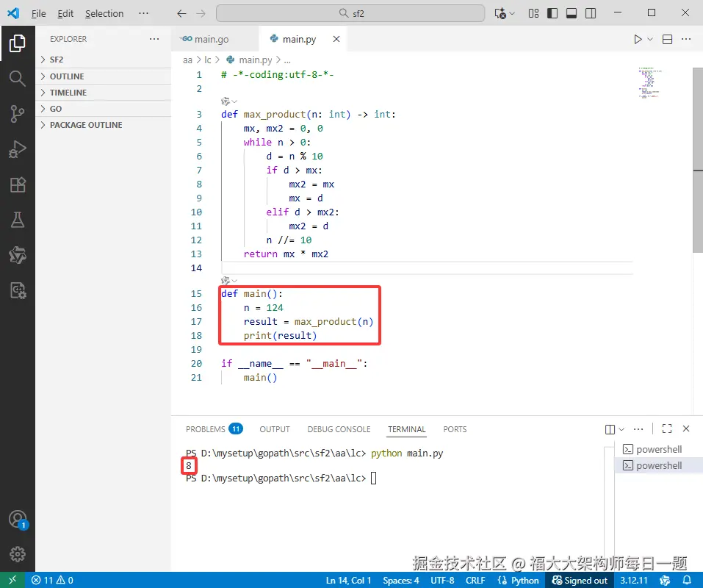Screen dimensions: 703x588
Task: Open Source Control view
Action: point(18,114)
